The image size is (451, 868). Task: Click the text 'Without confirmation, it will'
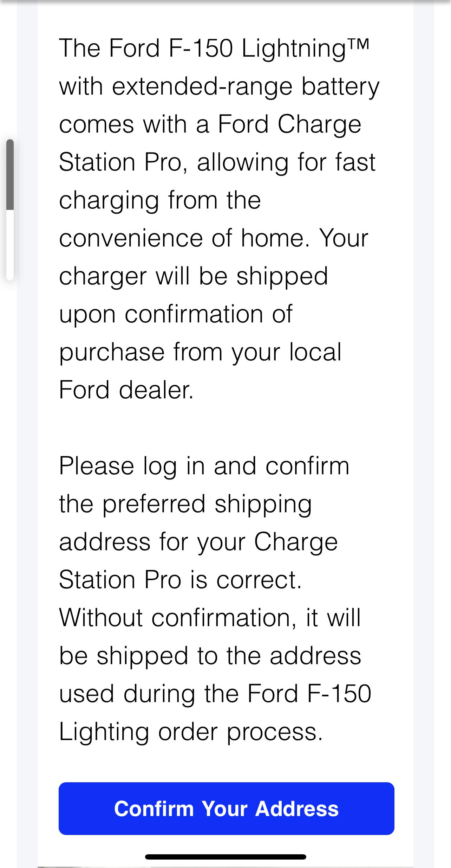210,618
